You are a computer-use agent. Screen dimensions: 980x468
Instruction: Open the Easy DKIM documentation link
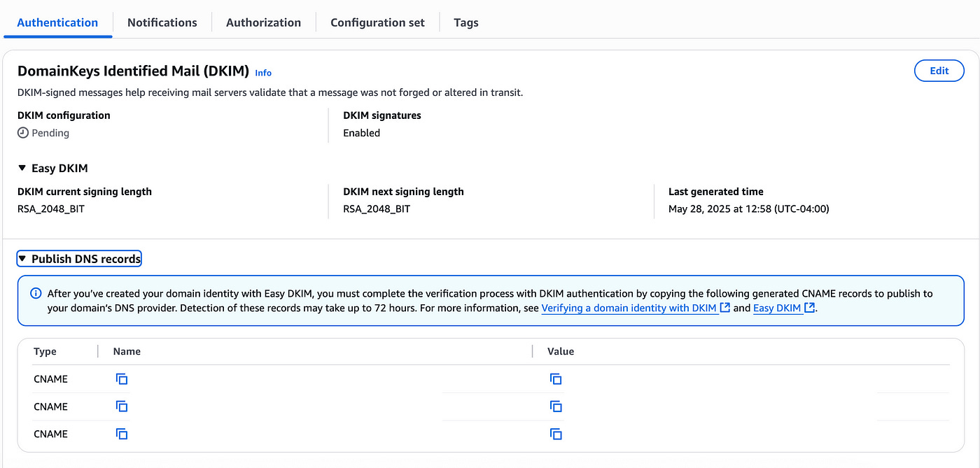click(784, 308)
